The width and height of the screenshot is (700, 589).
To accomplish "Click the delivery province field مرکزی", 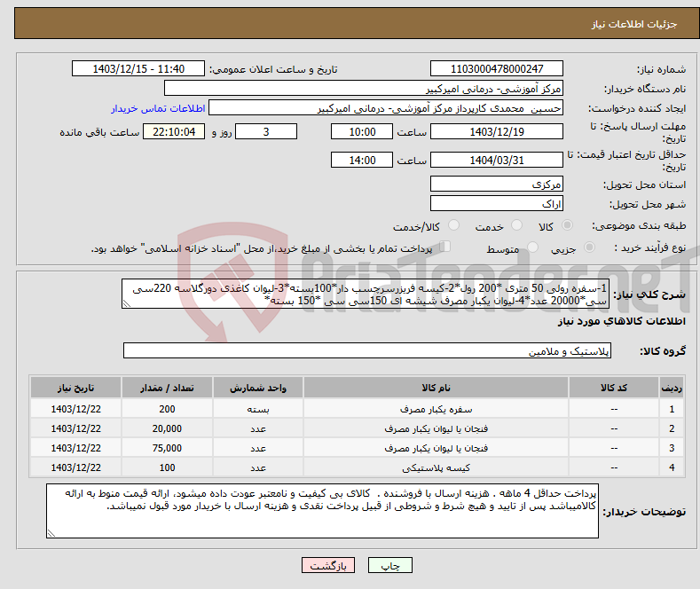I will [x=497, y=184].
